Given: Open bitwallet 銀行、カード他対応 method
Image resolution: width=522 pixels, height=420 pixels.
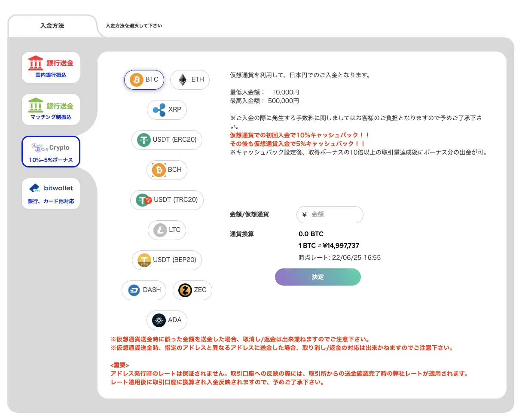Looking at the screenshot, I should 51,194.
